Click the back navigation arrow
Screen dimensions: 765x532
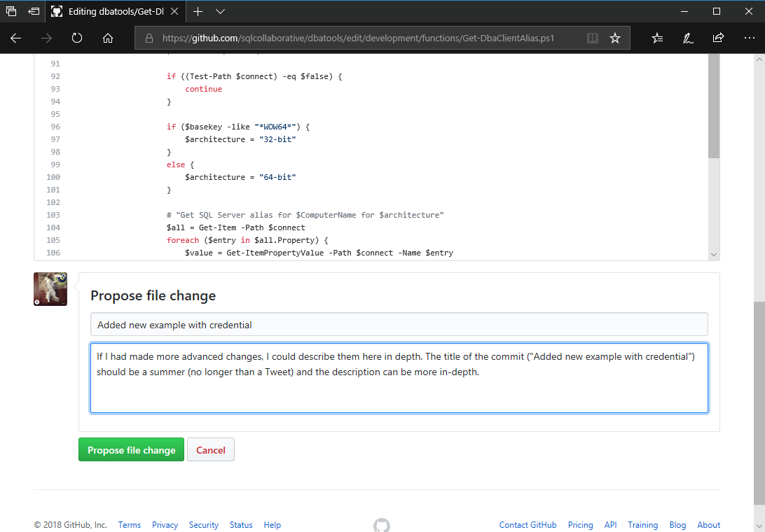pyautogui.click(x=15, y=38)
